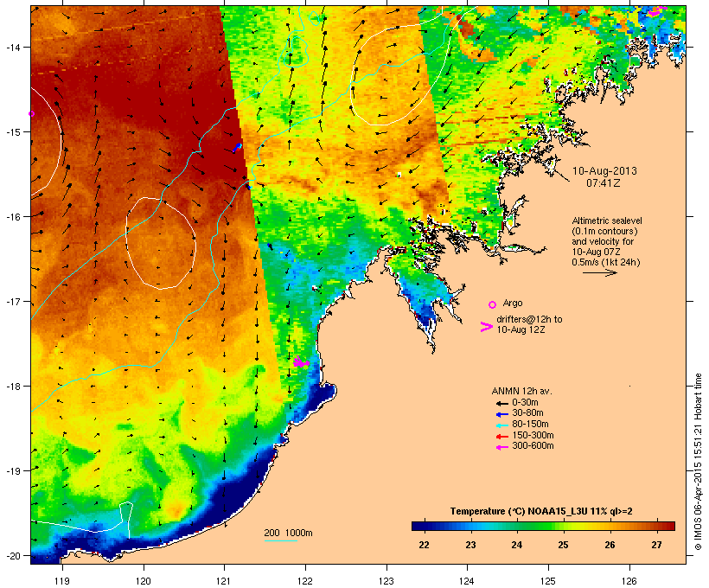Click the closed white sea-level contour near 120E 16.5S
Image resolution: width=709 pixels, height=588 pixels.
[x=161, y=243]
